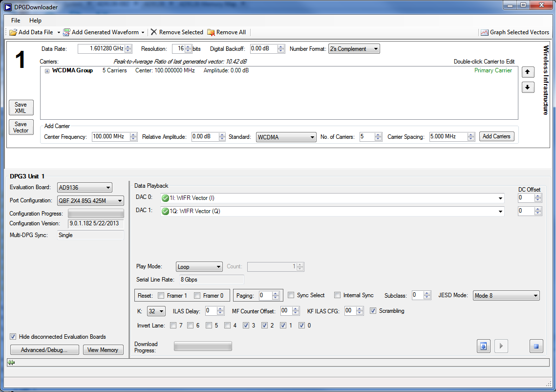The width and height of the screenshot is (556, 392).
Task: Open the Evaluation Board dropdown
Action: point(85,188)
